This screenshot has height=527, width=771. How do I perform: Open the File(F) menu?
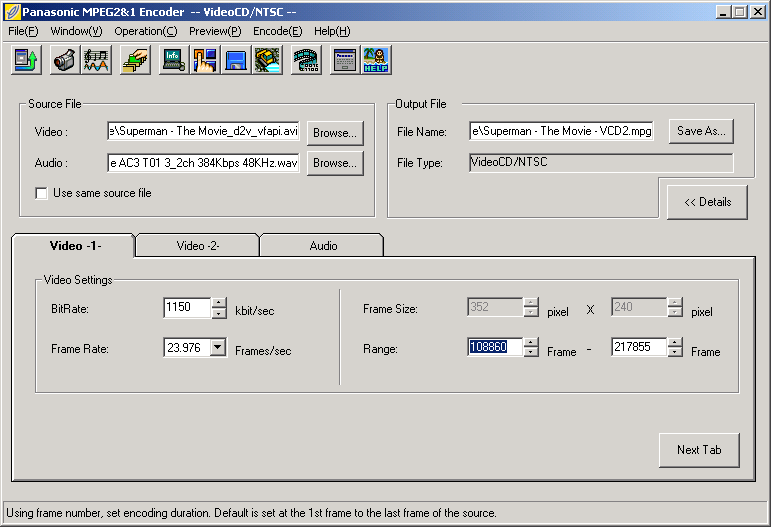(23, 31)
